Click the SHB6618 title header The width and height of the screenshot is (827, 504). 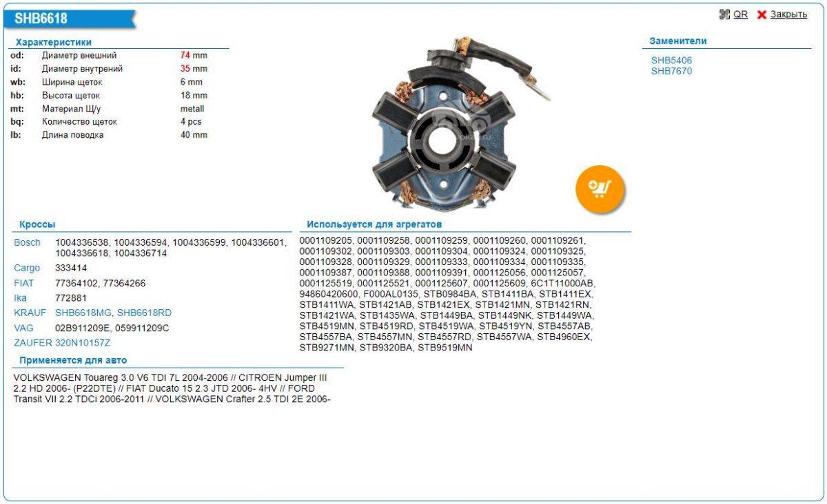[41, 19]
